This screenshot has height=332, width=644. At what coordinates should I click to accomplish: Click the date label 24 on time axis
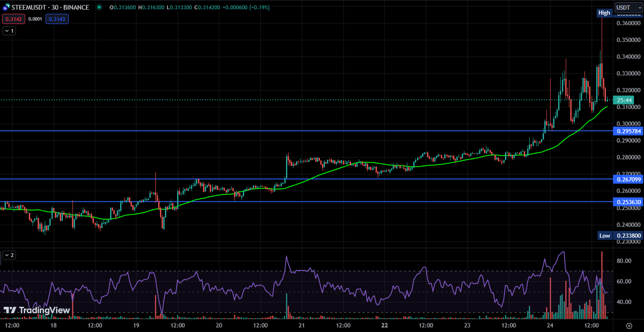pyautogui.click(x=550, y=326)
